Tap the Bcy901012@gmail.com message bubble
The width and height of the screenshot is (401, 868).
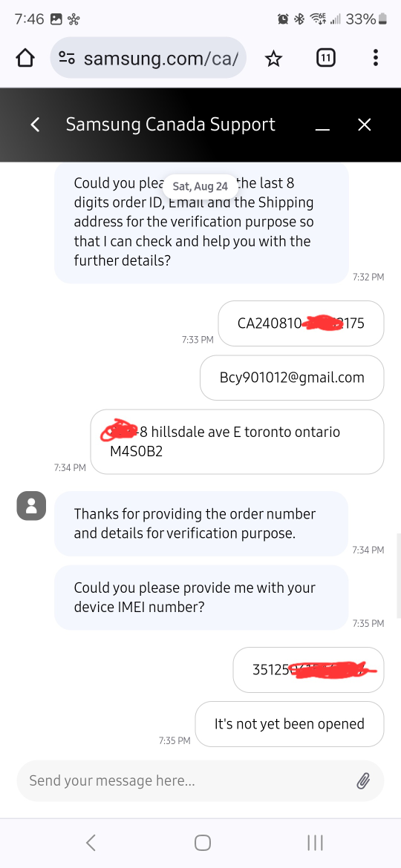(292, 378)
